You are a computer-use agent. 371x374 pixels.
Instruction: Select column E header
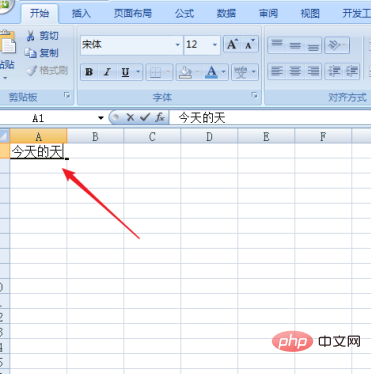coord(266,136)
